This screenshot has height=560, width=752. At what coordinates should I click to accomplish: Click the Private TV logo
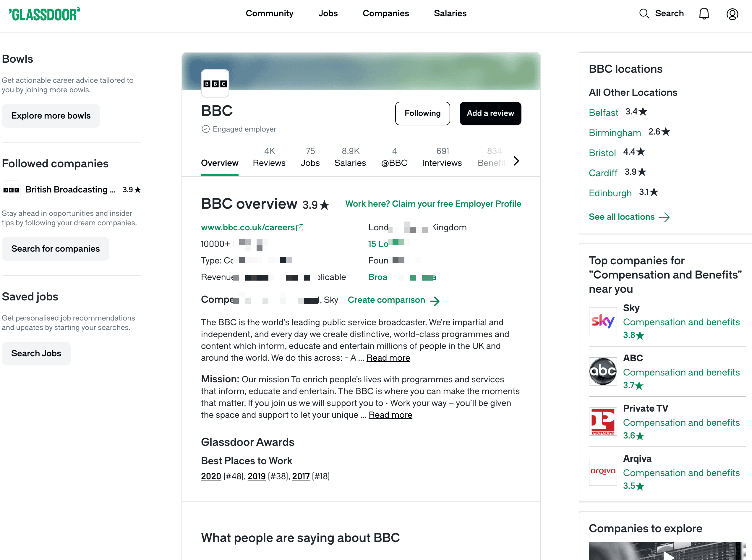pos(602,421)
